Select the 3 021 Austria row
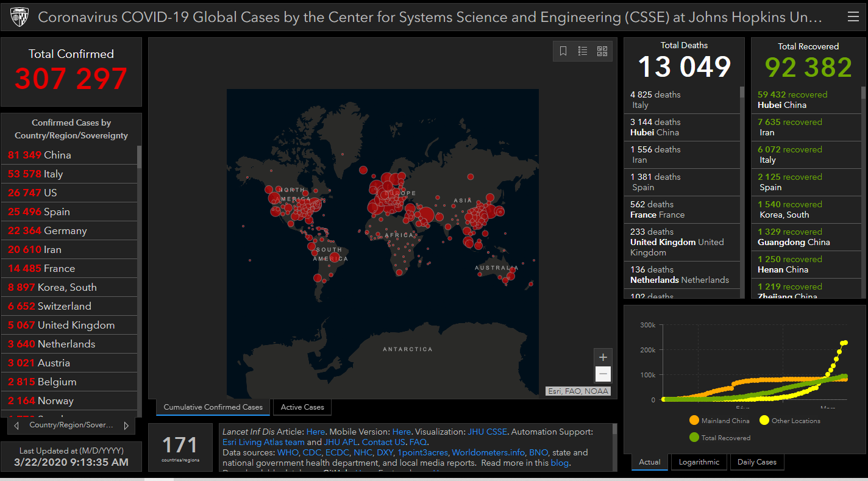Screen dimensions: 868x481 point(69,363)
